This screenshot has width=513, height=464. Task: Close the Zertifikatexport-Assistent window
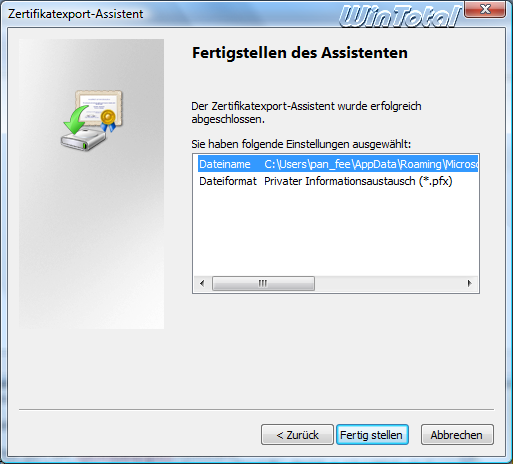[x=485, y=9]
